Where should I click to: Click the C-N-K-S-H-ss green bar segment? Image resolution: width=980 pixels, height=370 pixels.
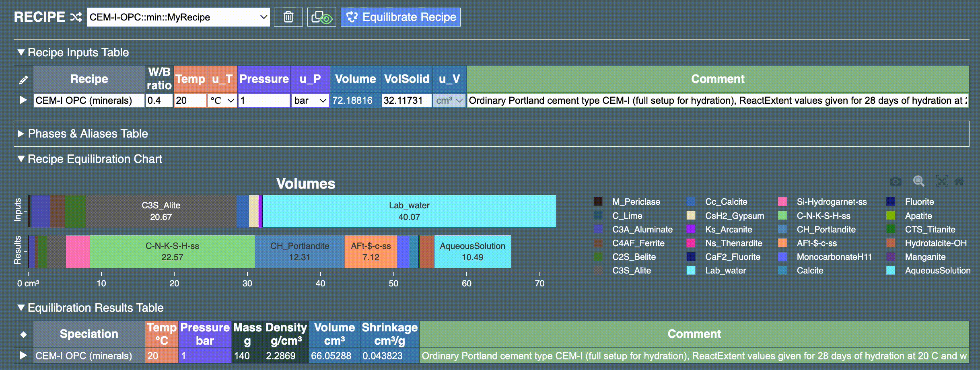click(172, 252)
